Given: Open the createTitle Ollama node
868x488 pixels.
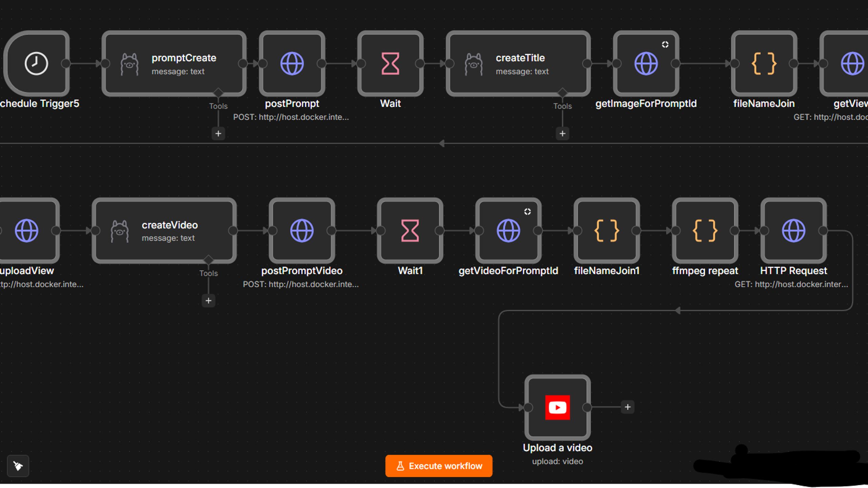Looking at the screenshot, I should [518, 63].
